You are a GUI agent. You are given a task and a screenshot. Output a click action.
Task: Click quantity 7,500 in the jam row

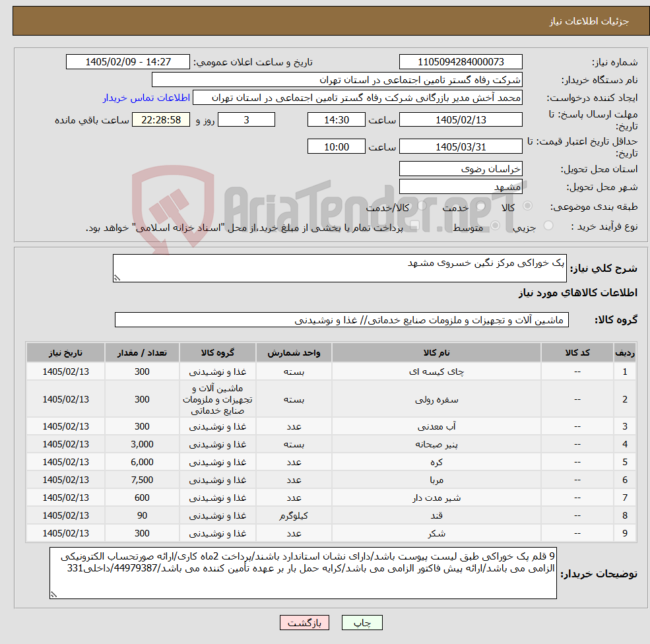[x=142, y=480]
